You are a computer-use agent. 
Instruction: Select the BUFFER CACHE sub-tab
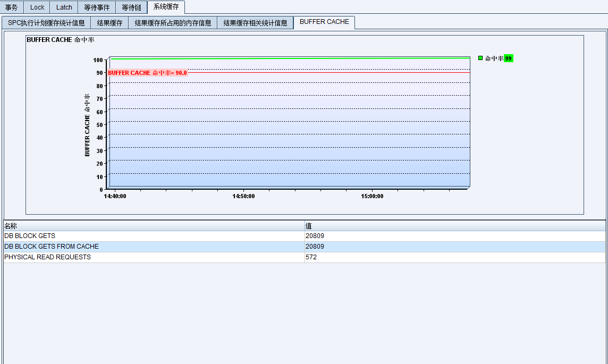click(x=324, y=22)
